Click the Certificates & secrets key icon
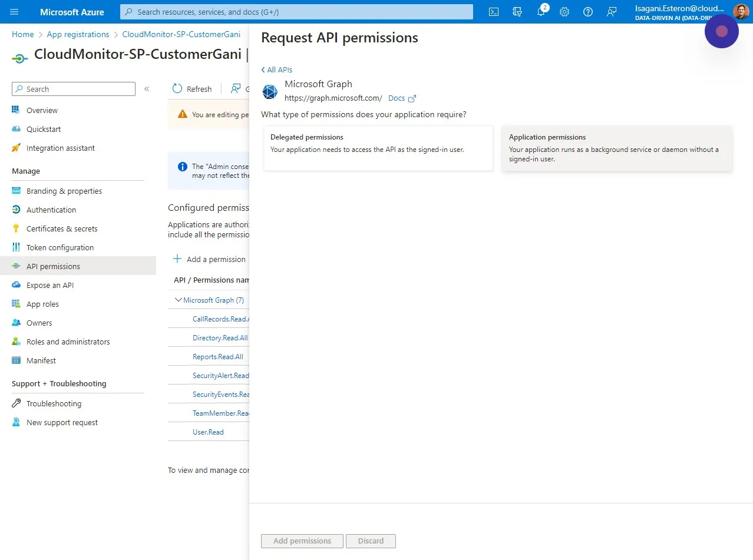Screen dimensions: 753x560 pos(16,228)
